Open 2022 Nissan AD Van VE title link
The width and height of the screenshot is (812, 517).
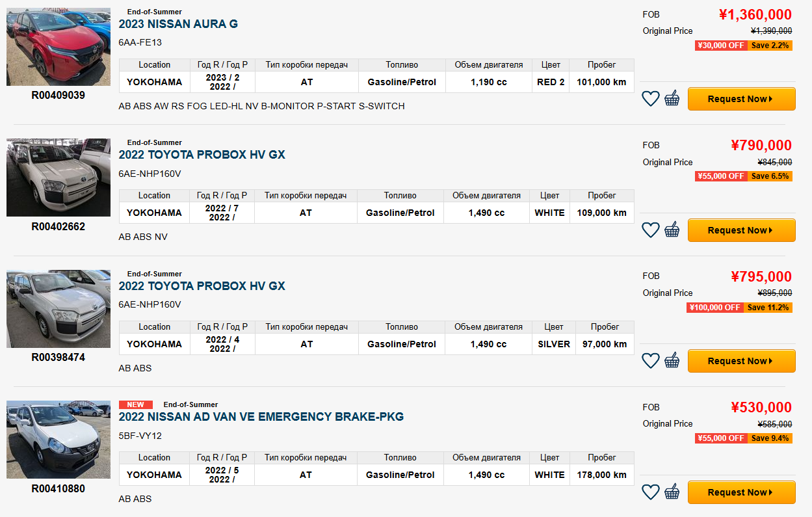pyautogui.click(x=261, y=417)
